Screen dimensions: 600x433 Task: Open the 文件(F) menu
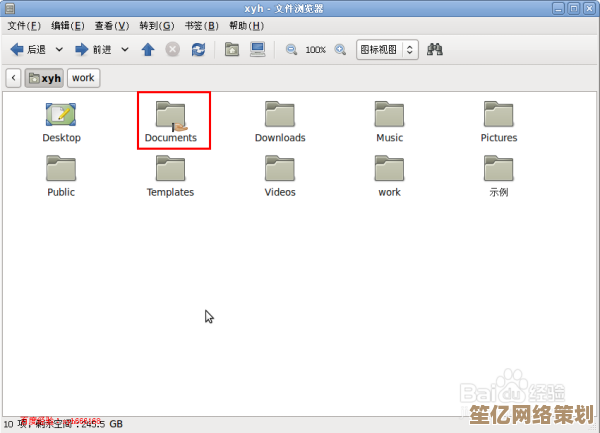(x=24, y=25)
